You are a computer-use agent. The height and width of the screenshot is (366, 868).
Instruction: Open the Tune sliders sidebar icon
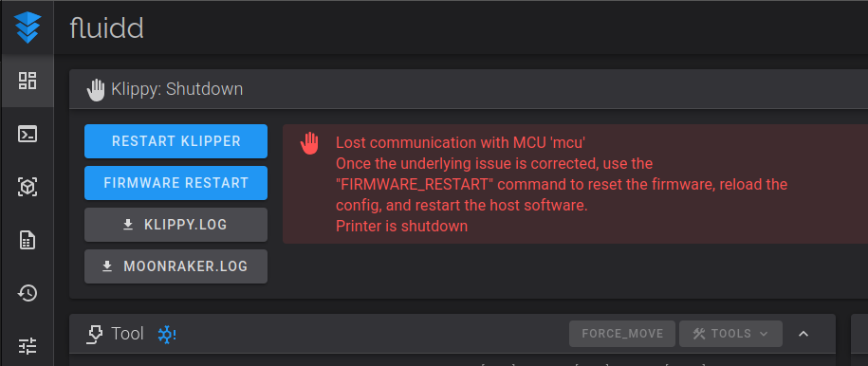(28, 345)
